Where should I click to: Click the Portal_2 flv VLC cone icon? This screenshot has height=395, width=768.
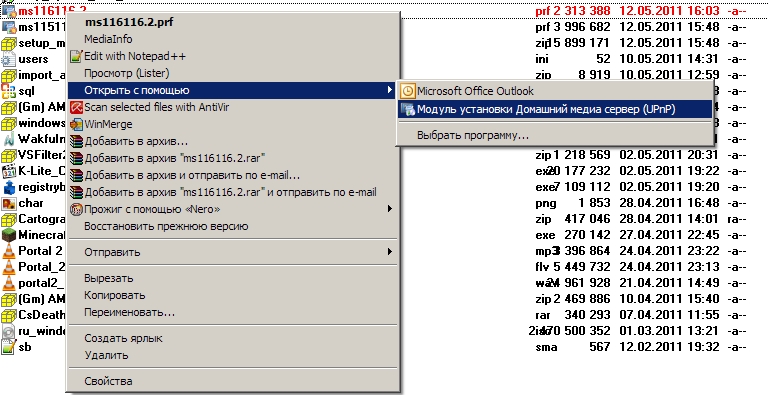[8, 267]
